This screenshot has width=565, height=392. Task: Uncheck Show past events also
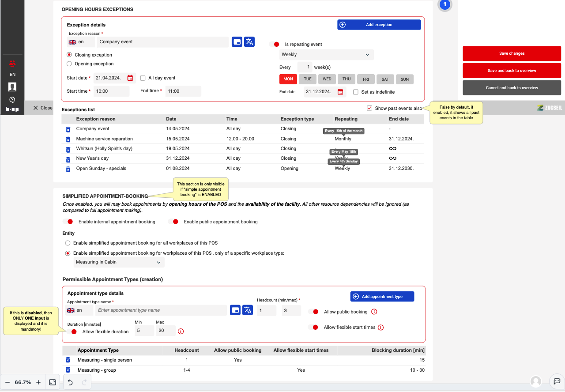(369, 108)
